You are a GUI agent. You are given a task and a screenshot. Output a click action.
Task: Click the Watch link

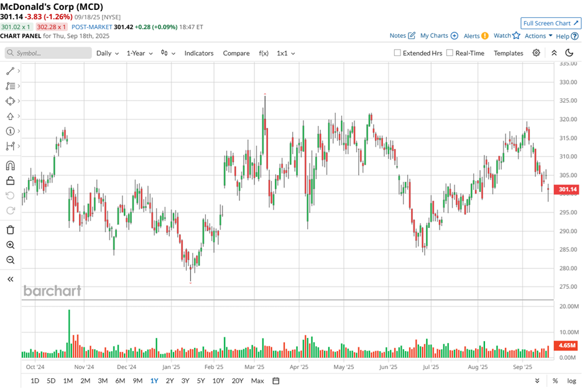[x=502, y=35]
